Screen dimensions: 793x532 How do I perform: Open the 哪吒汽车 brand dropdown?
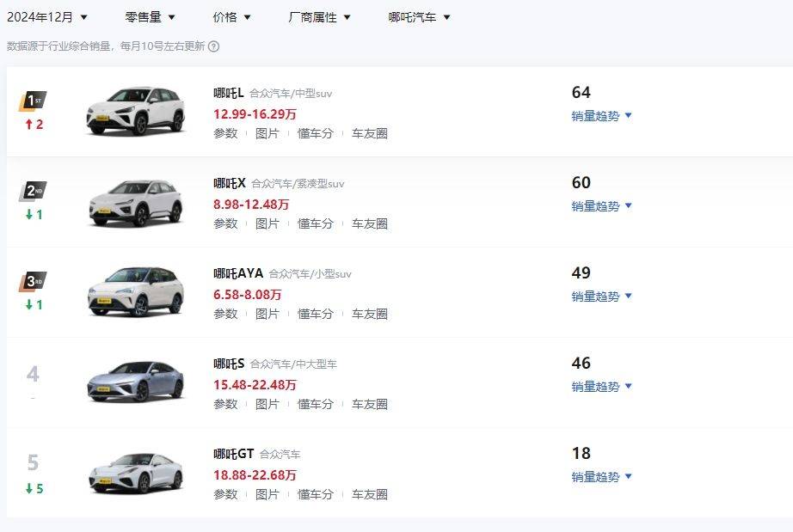[x=419, y=17]
